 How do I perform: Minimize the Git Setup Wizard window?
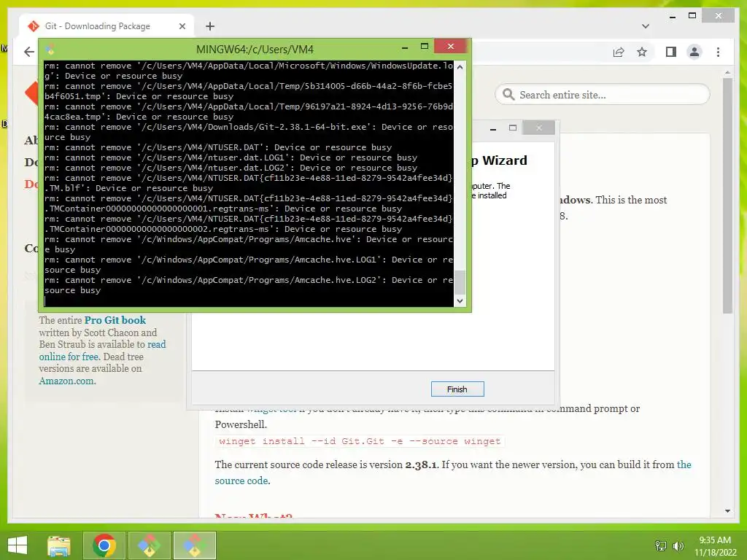(x=493, y=128)
